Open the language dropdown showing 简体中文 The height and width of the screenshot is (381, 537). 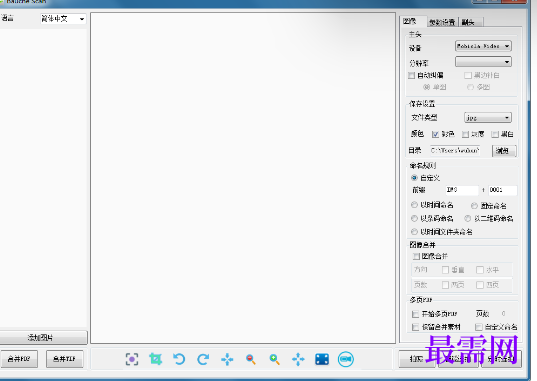coord(63,19)
